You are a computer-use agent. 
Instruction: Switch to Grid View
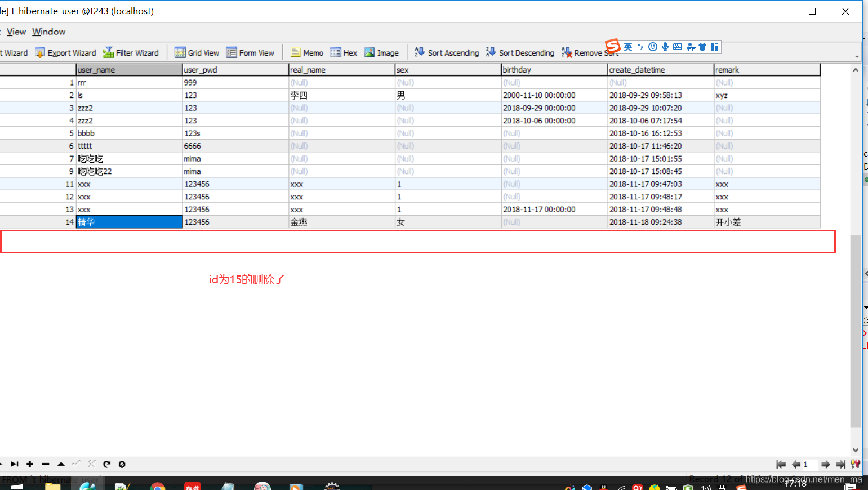197,53
